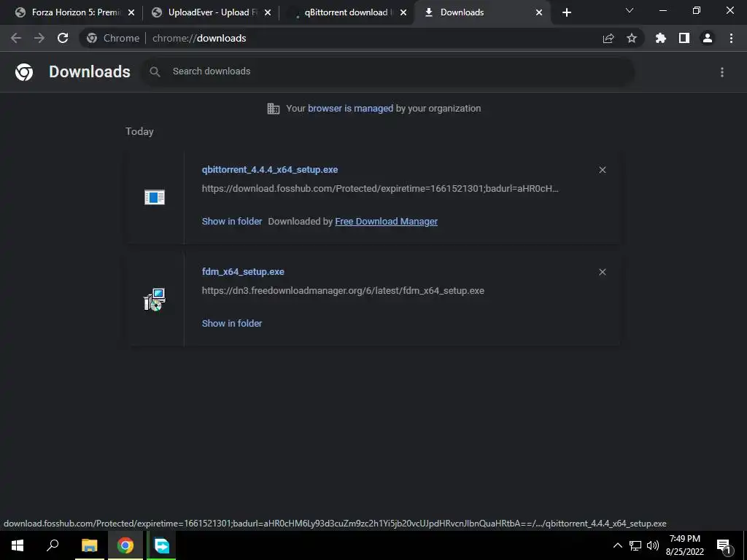This screenshot has height=560, width=747.
Task: Open the taskbar clock and date
Action: click(x=685, y=545)
